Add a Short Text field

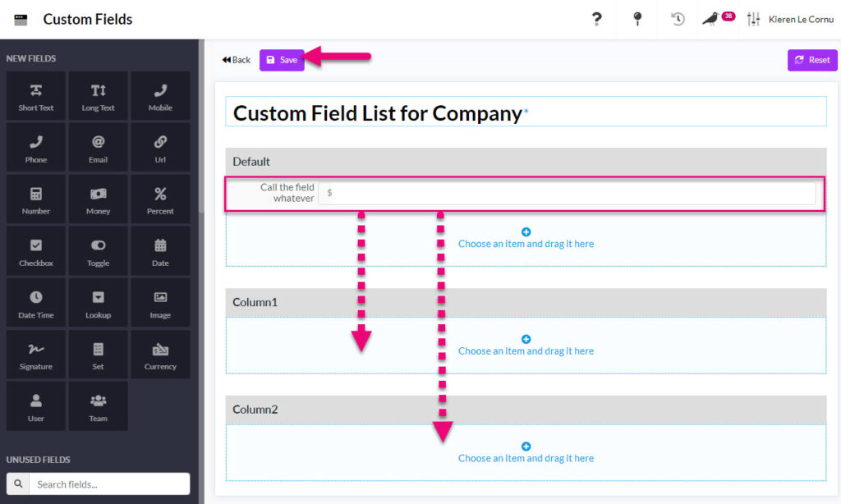[x=36, y=96]
